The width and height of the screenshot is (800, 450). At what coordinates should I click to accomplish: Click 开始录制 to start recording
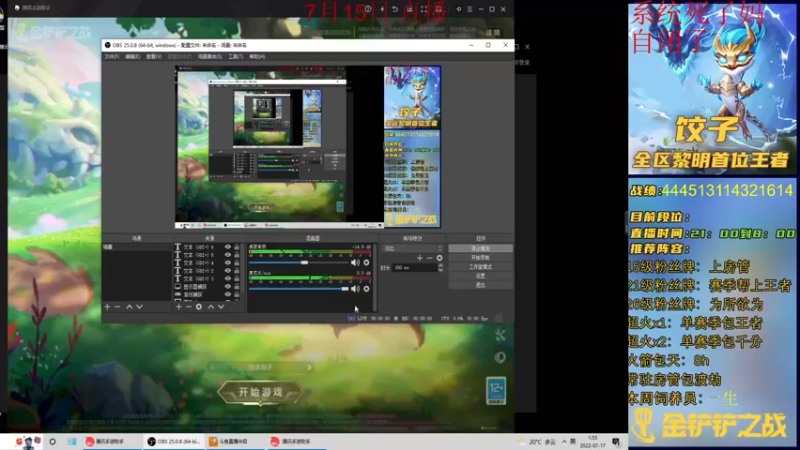481,258
